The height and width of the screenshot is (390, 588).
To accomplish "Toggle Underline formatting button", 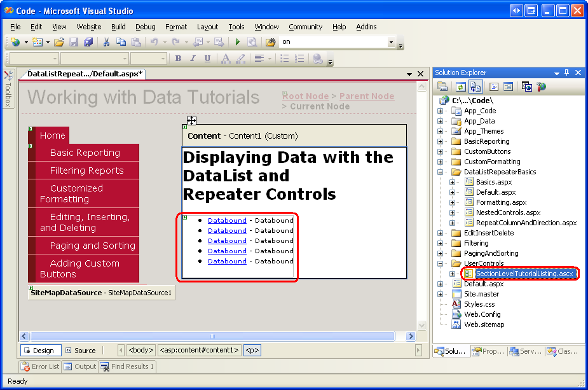I will pos(207,59).
